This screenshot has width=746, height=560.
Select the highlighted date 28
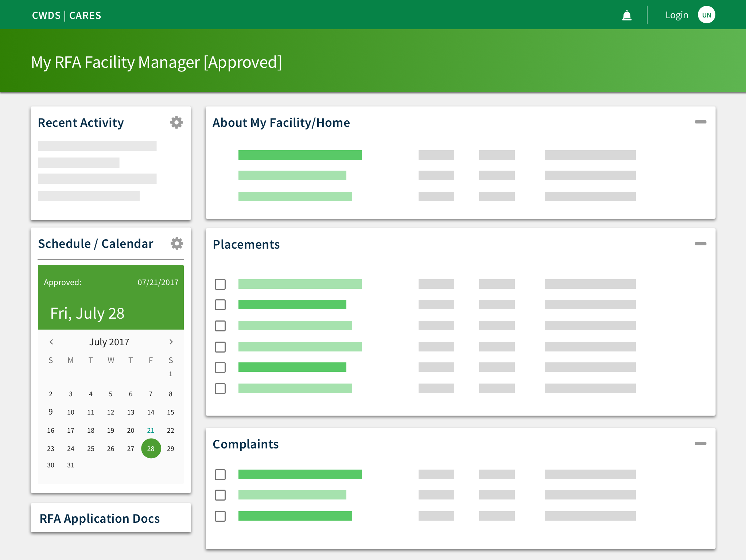click(151, 449)
